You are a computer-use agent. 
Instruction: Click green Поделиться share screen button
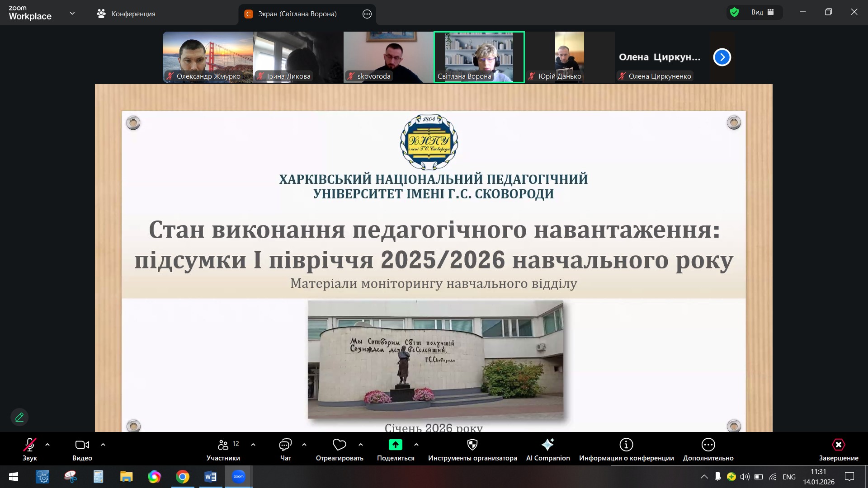point(396,445)
